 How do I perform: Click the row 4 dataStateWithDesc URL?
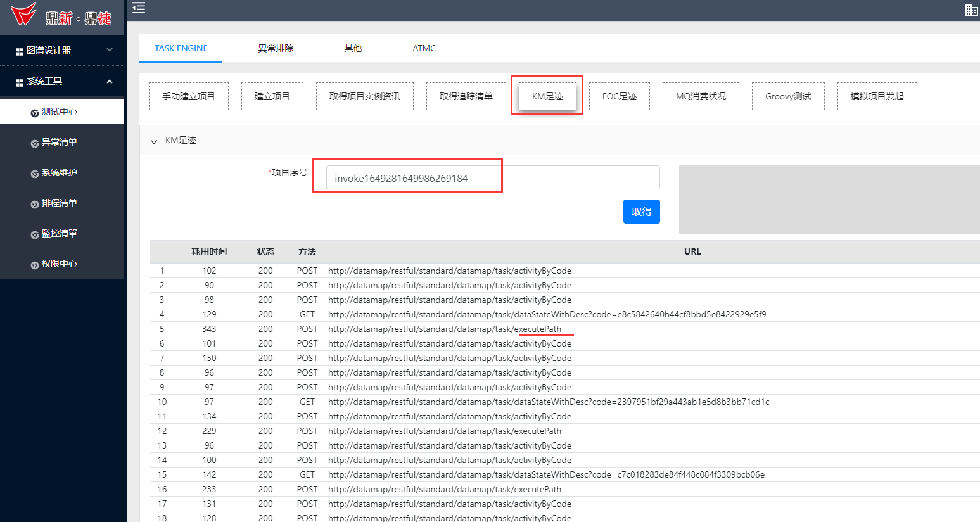tap(547, 314)
